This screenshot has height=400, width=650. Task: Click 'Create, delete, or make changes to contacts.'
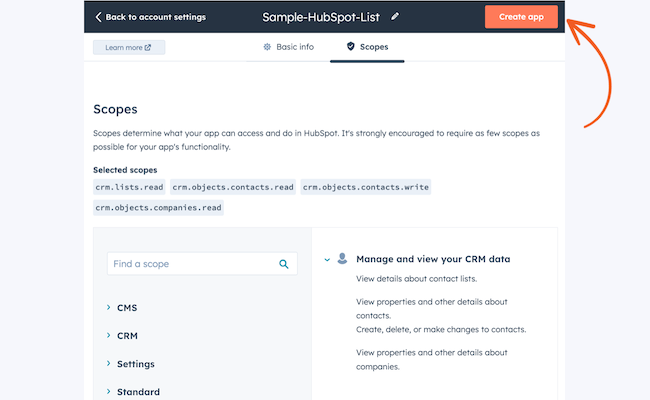coord(441,330)
